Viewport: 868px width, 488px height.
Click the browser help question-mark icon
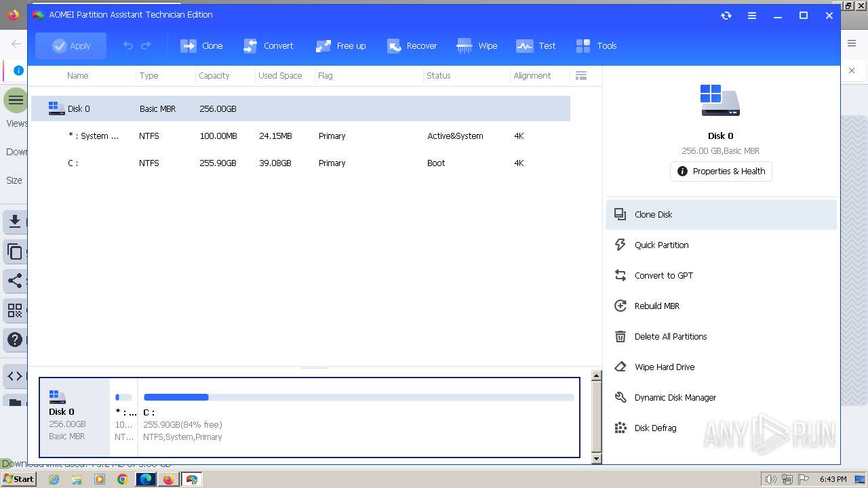click(x=14, y=340)
